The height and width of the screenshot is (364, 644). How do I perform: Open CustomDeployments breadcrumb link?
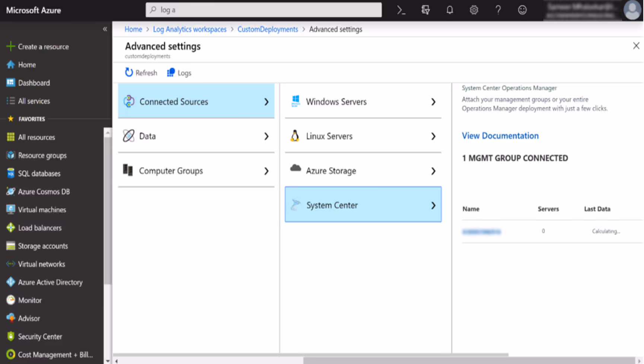pyautogui.click(x=268, y=29)
